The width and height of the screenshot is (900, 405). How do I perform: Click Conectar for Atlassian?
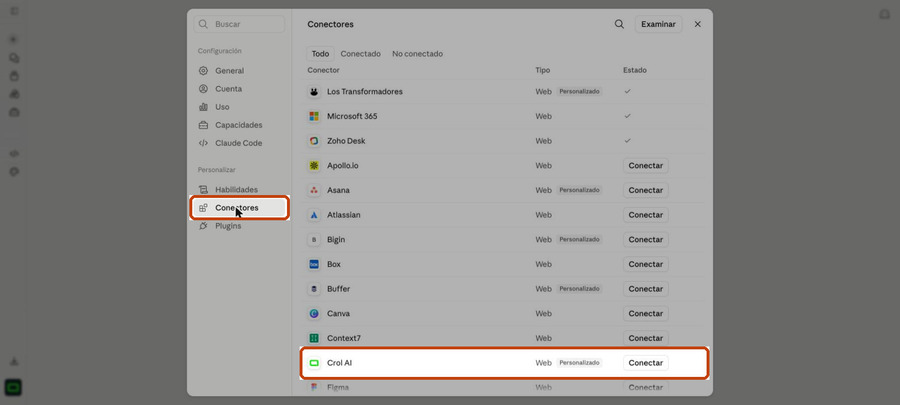coord(646,215)
